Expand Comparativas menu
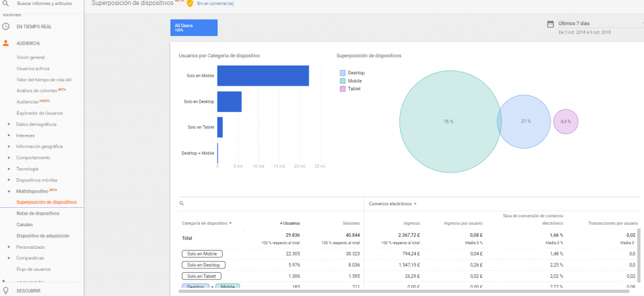The image size is (644, 296). click(30, 258)
